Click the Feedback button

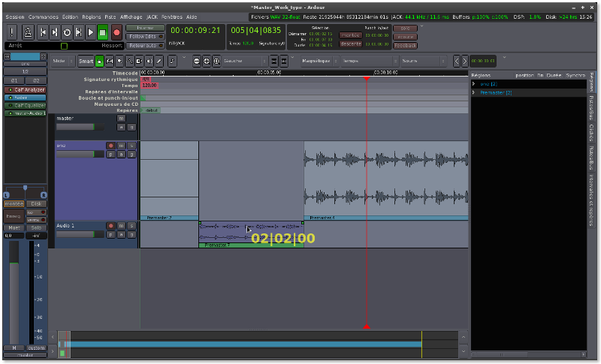coord(405,45)
